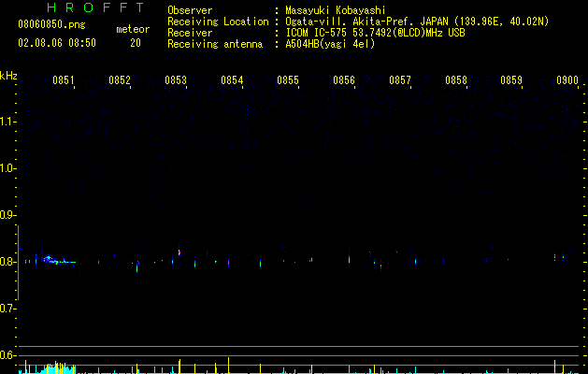This screenshot has height=374, width=588.
Task: Click the 0855 time marker
Action: point(288,79)
